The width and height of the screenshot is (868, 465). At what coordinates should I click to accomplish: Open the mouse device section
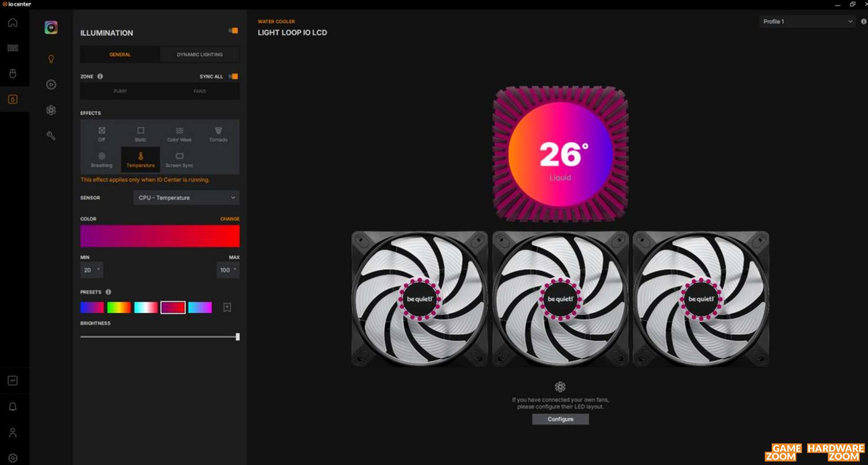(x=13, y=73)
